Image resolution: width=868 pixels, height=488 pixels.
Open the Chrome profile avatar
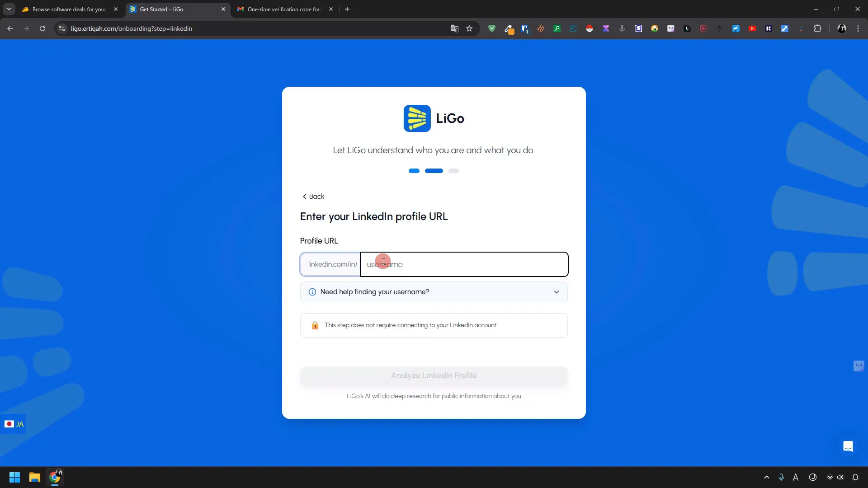pos(842,28)
